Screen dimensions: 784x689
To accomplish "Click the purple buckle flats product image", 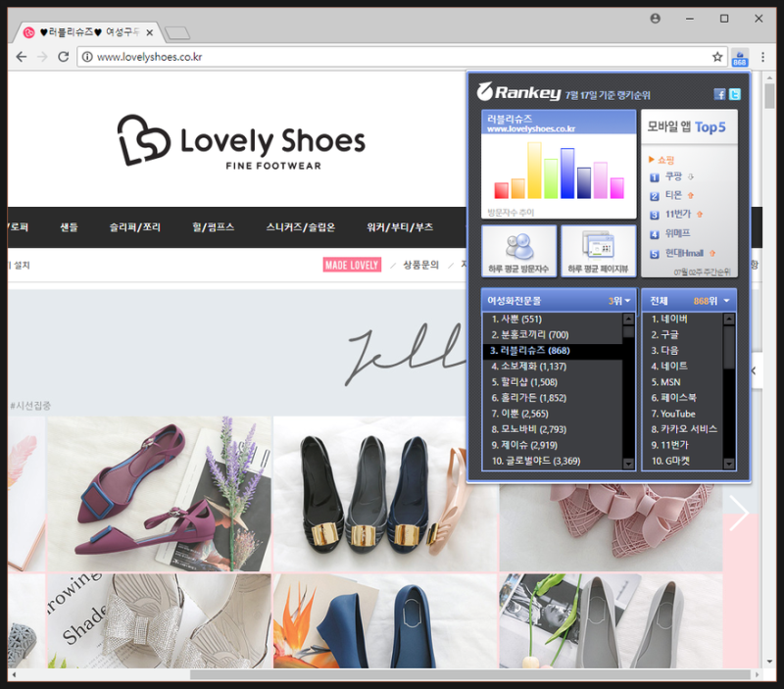I will [x=159, y=494].
